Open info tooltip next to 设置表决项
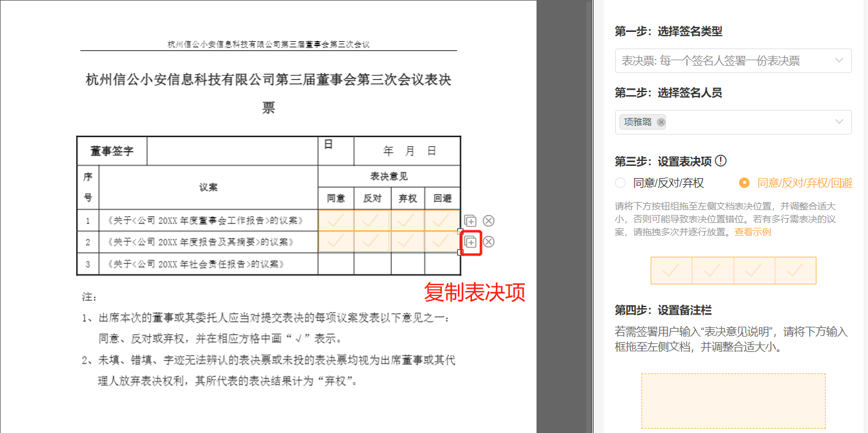Viewport: 868px width, 433px height. [721, 161]
